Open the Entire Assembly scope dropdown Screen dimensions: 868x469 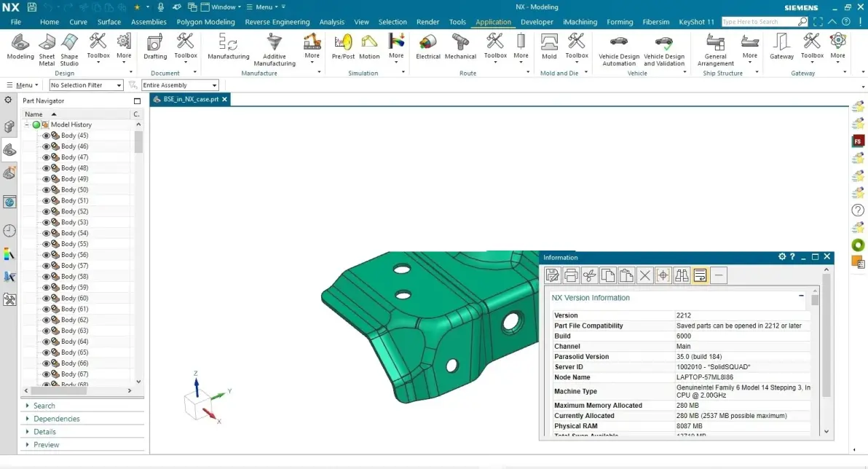(x=180, y=85)
